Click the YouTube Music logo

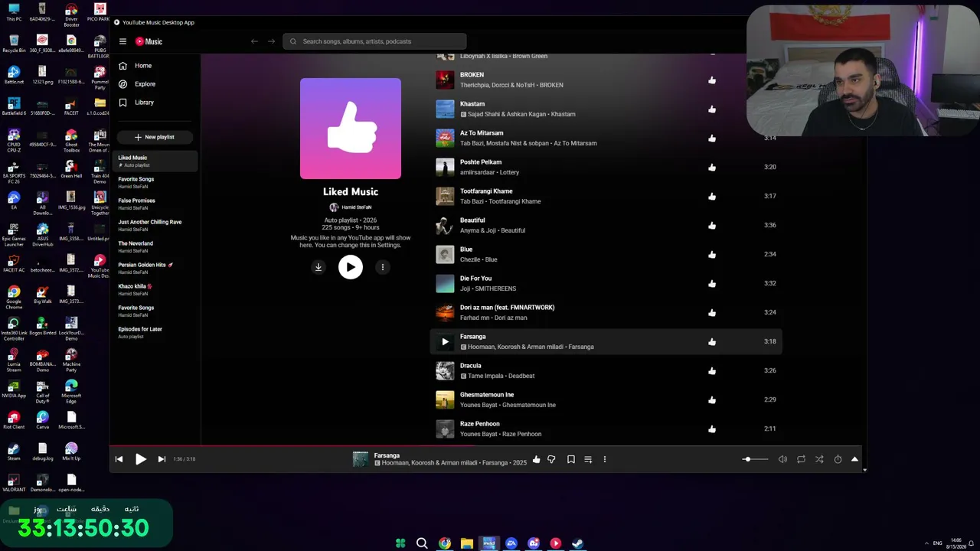[149, 41]
